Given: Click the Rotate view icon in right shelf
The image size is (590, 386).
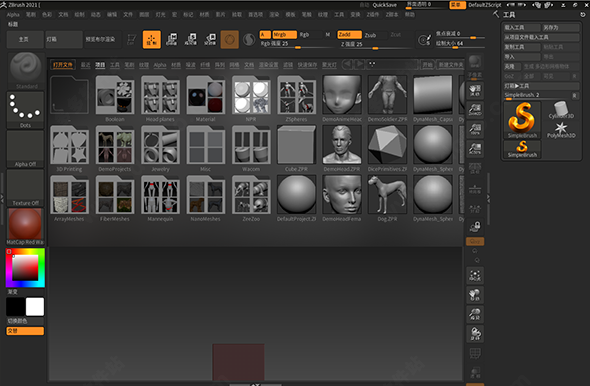Looking at the screenshot, I should point(475,334).
